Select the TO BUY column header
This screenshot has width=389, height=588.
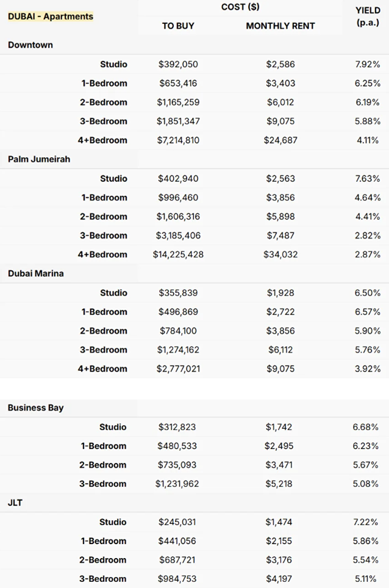(x=178, y=26)
